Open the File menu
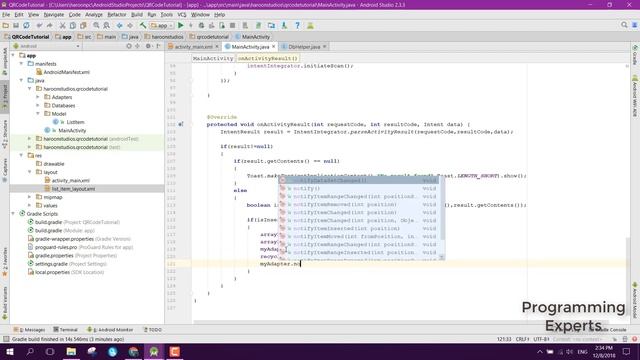 [6, 15]
